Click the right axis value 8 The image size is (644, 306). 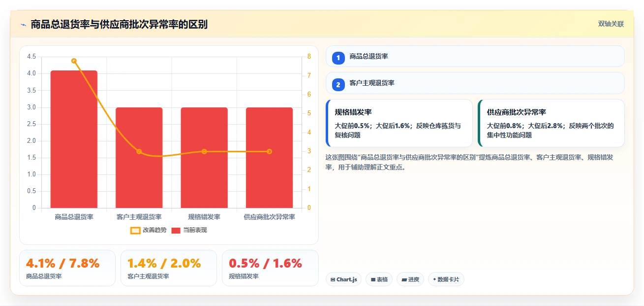[309, 57]
